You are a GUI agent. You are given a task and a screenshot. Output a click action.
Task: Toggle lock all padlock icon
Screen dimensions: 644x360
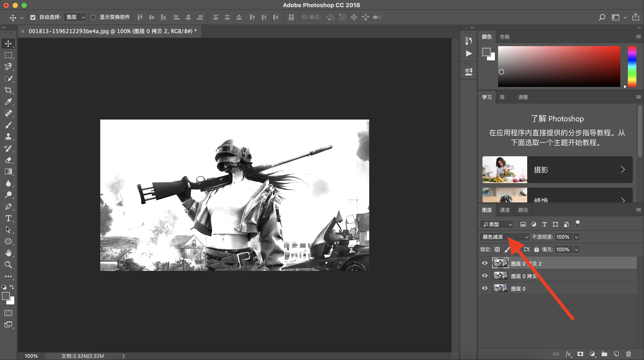[537, 249]
